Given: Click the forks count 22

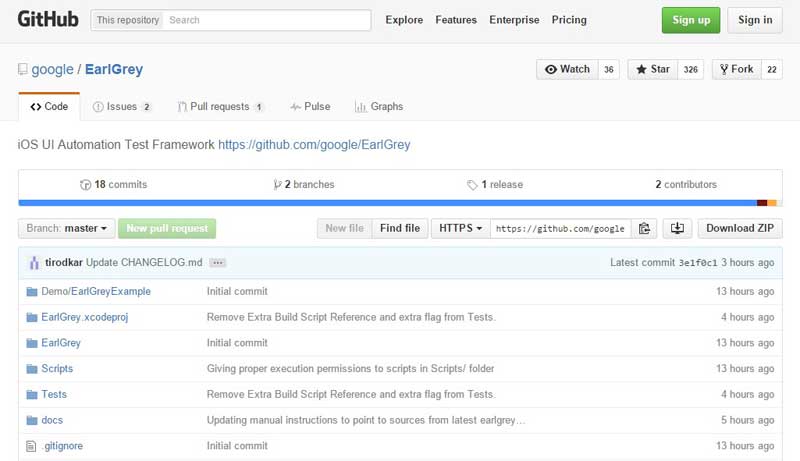Looking at the screenshot, I should pyautogui.click(x=772, y=69).
